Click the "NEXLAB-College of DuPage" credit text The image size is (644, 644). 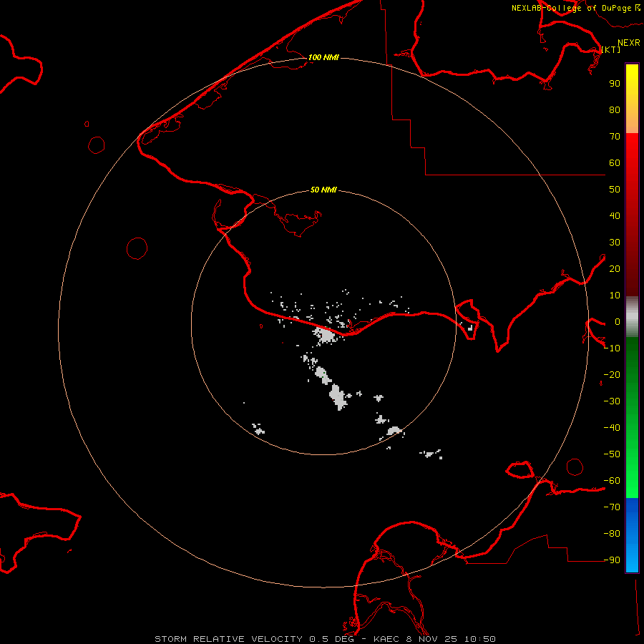571,8
